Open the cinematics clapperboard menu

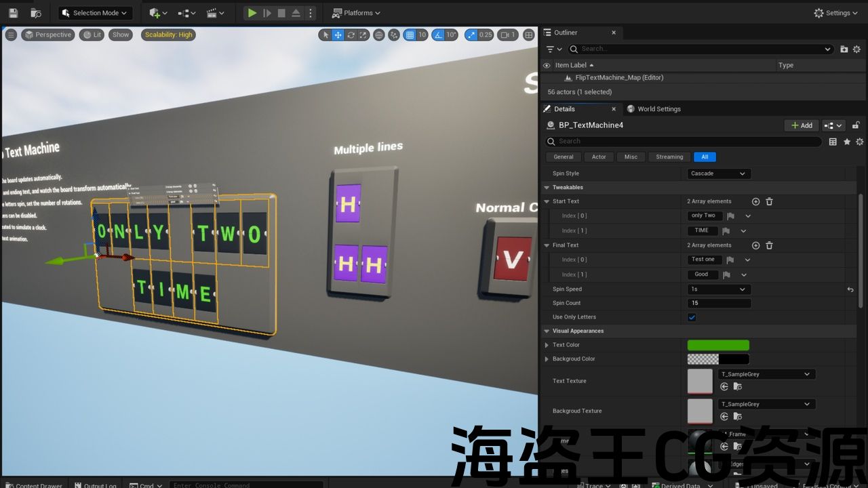215,13
